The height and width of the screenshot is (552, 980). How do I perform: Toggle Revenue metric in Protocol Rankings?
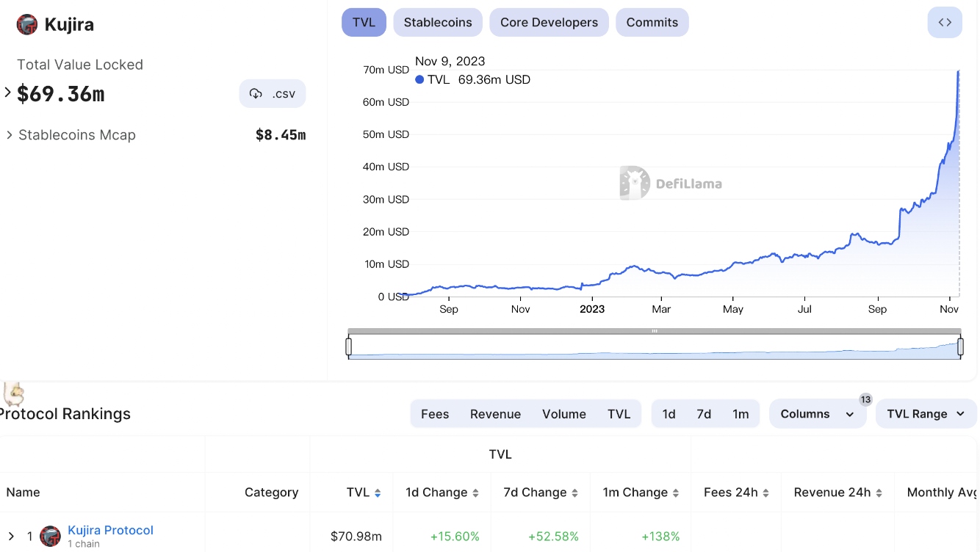[495, 414]
